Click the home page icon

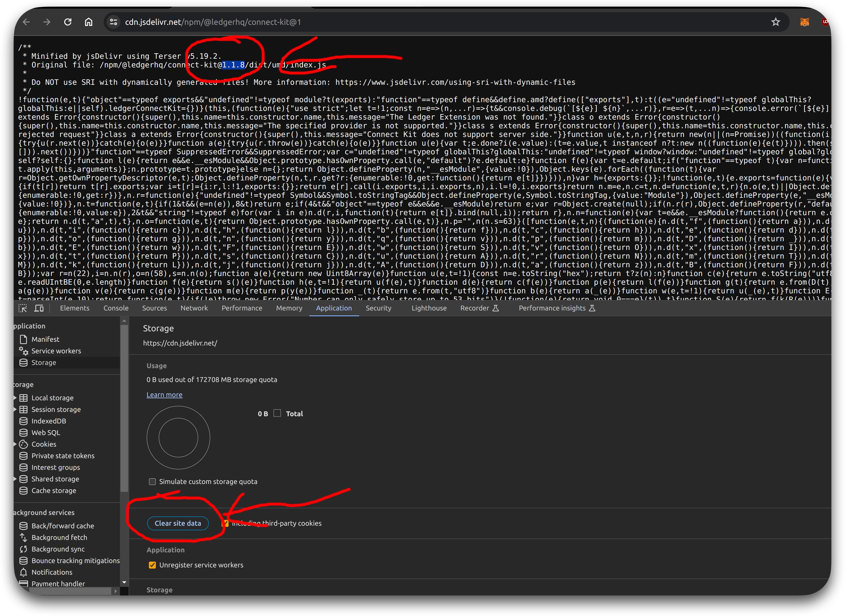tap(88, 22)
